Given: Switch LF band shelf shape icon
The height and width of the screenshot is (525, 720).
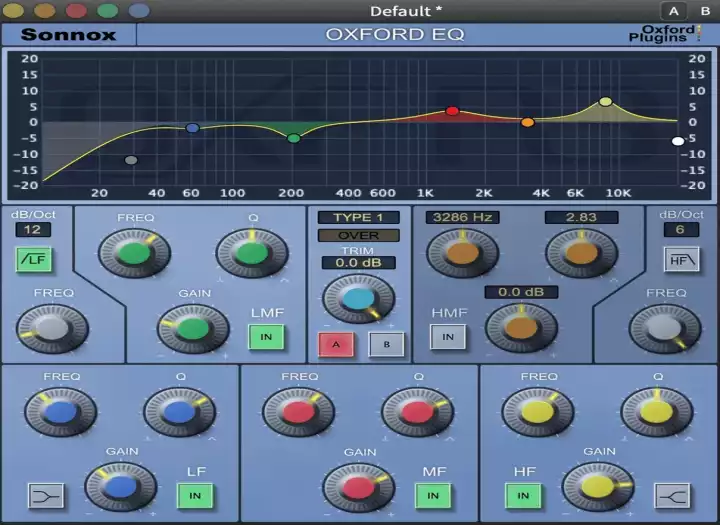Looking at the screenshot, I should 46,496.
